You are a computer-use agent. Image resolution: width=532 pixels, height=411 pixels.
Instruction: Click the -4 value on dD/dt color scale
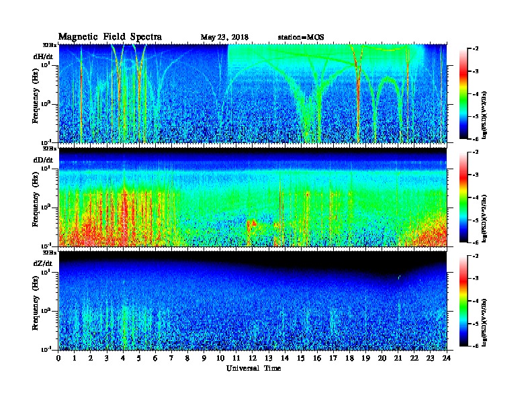(x=476, y=197)
